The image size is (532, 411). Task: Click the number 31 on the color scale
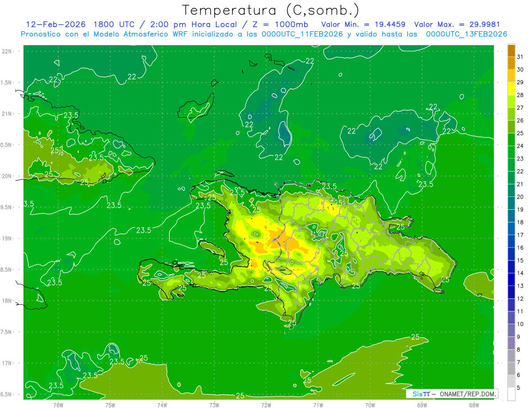click(x=520, y=57)
